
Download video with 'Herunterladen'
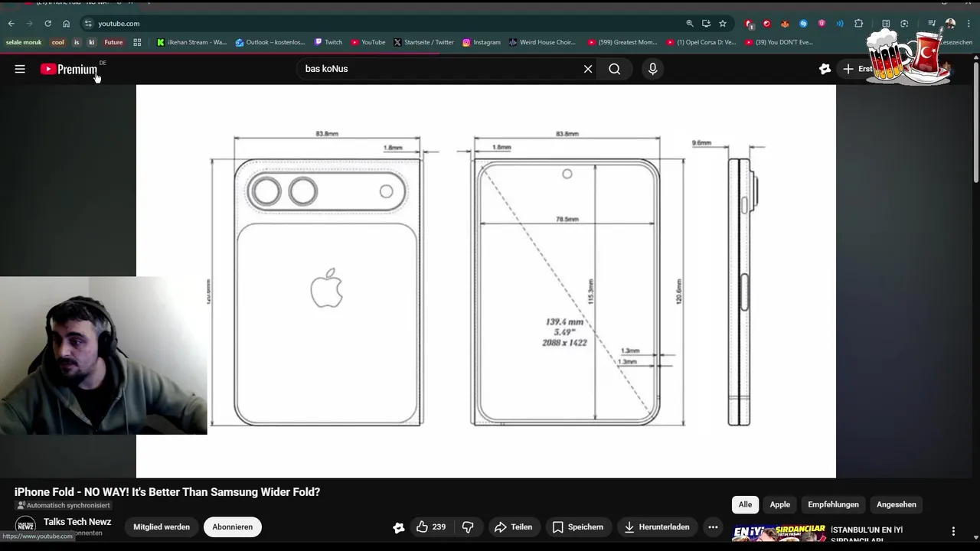[657, 527]
